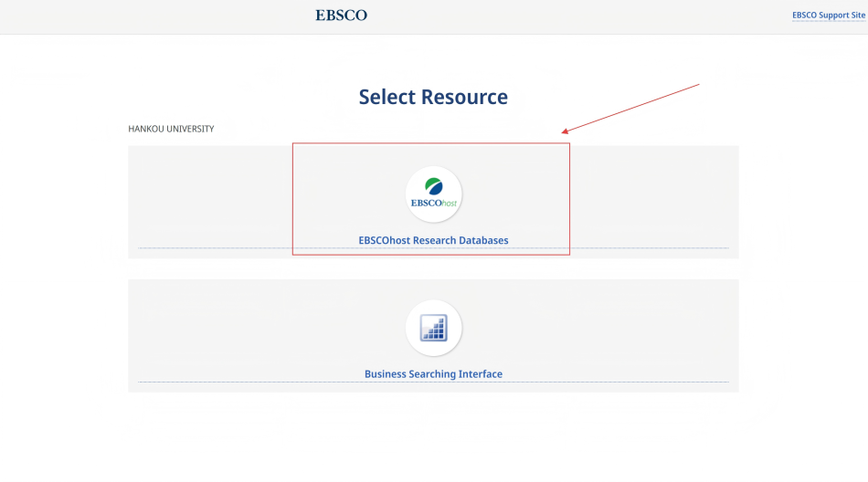
Task: Open the Business Searching Interface link
Action: coord(433,374)
